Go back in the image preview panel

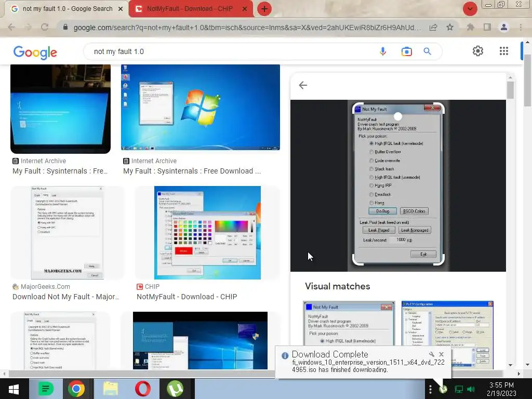(x=303, y=85)
